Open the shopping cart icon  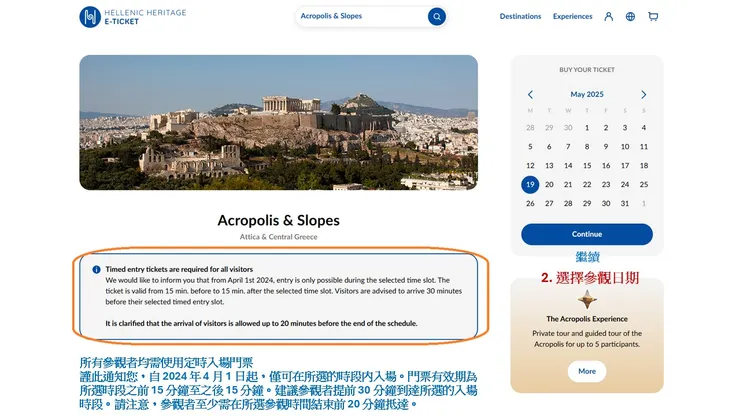click(x=653, y=17)
